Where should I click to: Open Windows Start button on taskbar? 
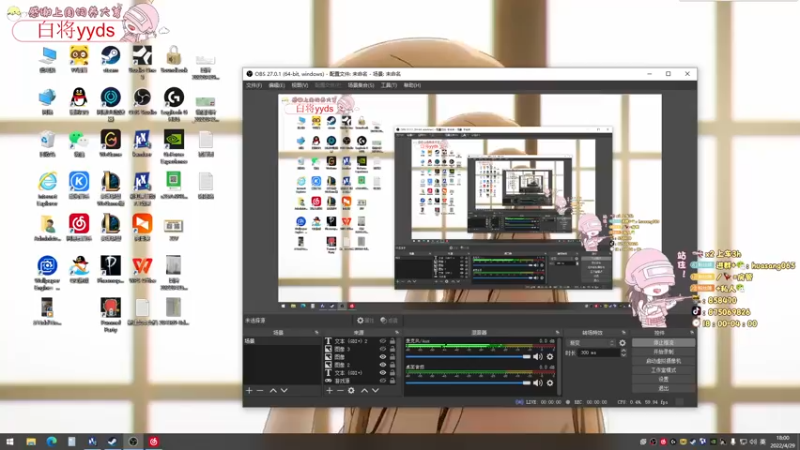point(9,441)
